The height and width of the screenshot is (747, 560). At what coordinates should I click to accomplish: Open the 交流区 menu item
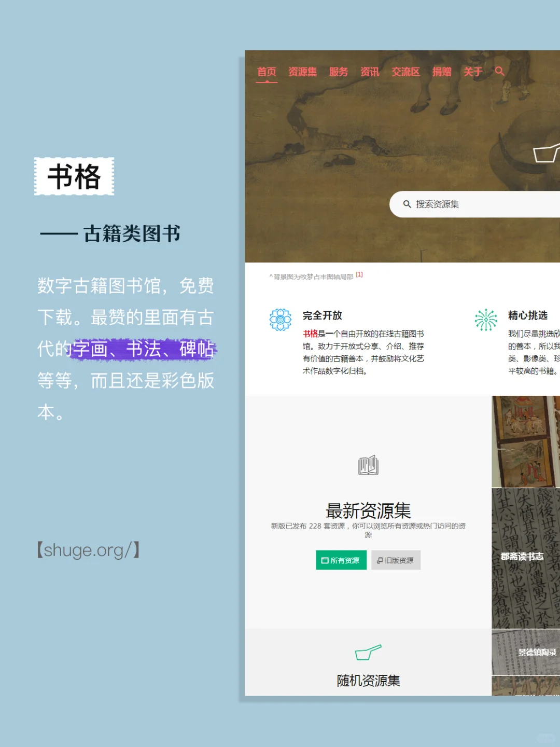click(405, 72)
